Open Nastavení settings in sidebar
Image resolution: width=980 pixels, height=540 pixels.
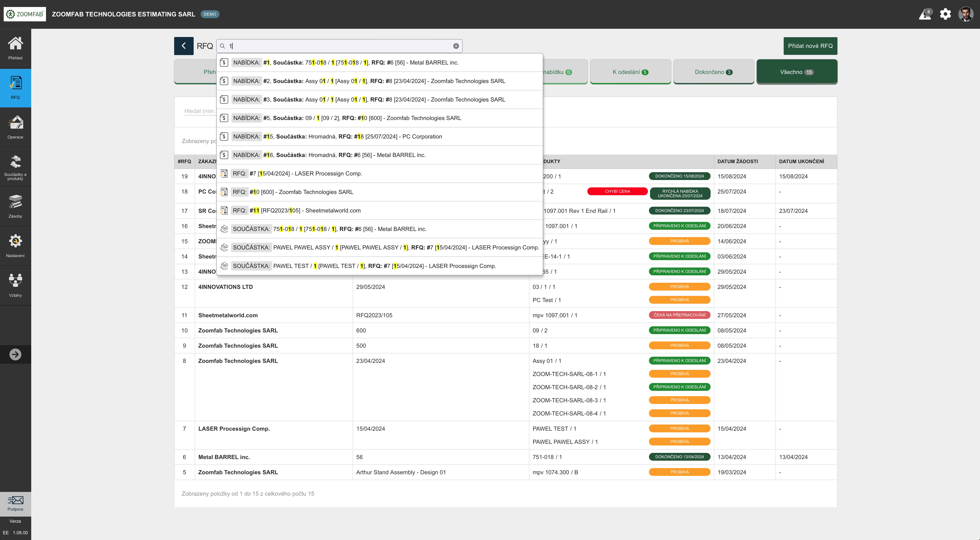coord(15,246)
